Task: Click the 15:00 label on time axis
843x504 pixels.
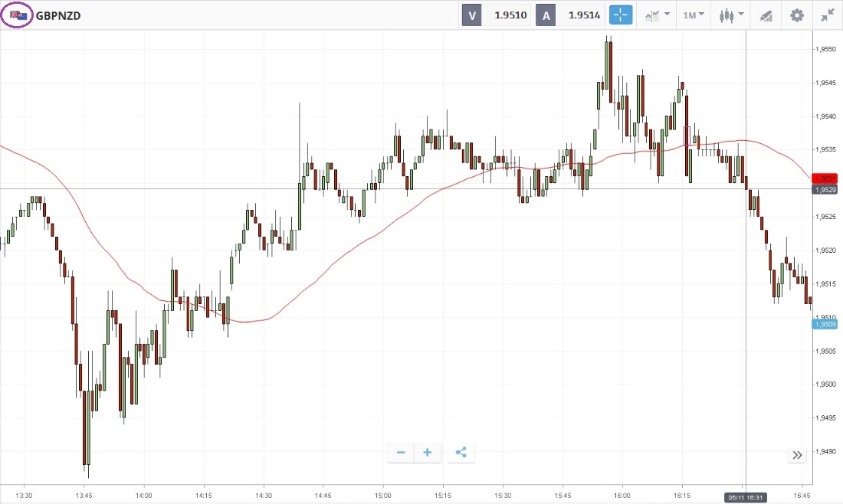Action: point(383,495)
